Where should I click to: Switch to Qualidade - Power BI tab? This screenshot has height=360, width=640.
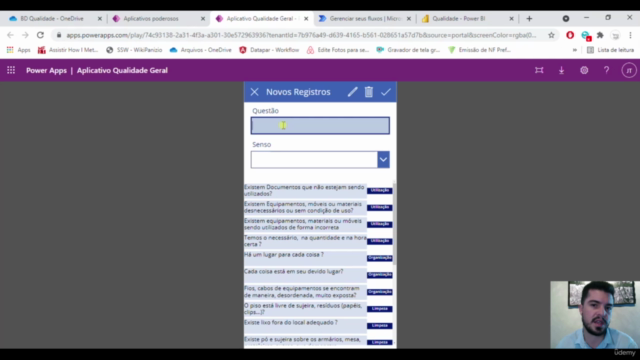tap(459, 18)
